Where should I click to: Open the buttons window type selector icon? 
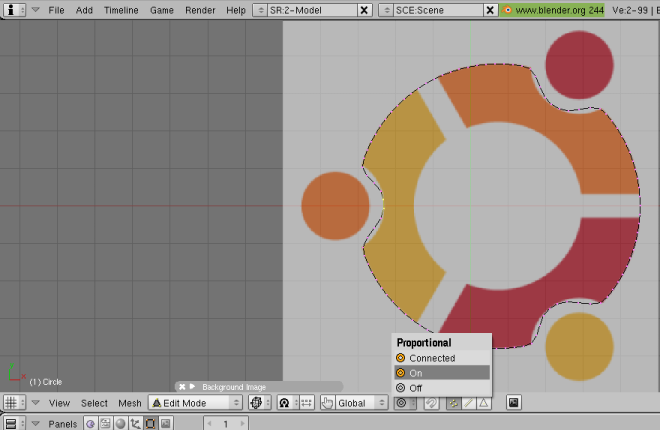pos(14,423)
